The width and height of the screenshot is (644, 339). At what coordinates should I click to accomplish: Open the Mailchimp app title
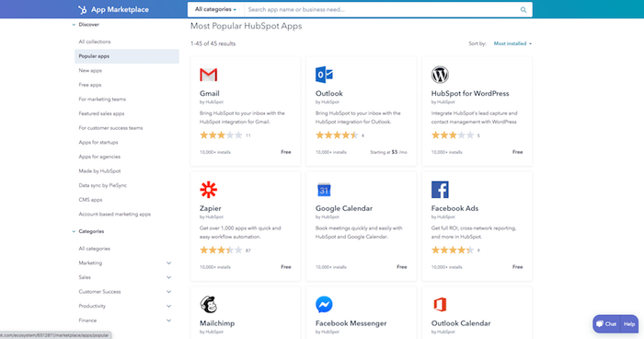(x=217, y=323)
